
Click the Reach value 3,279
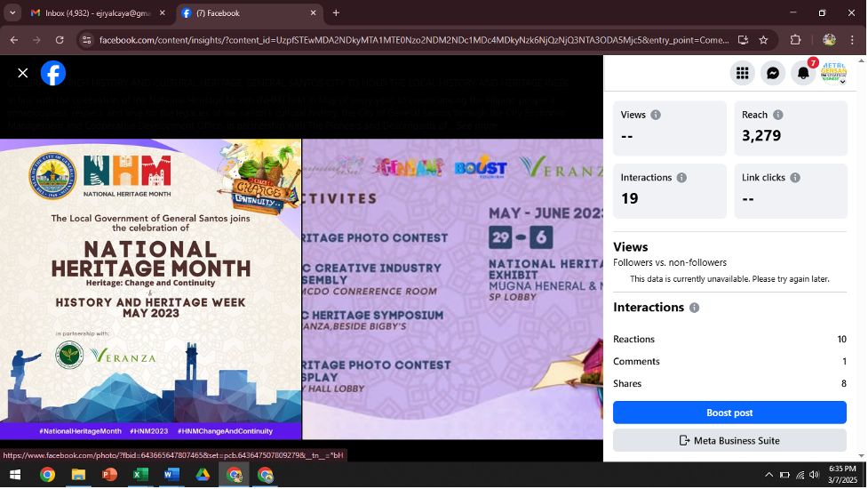(761, 136)
